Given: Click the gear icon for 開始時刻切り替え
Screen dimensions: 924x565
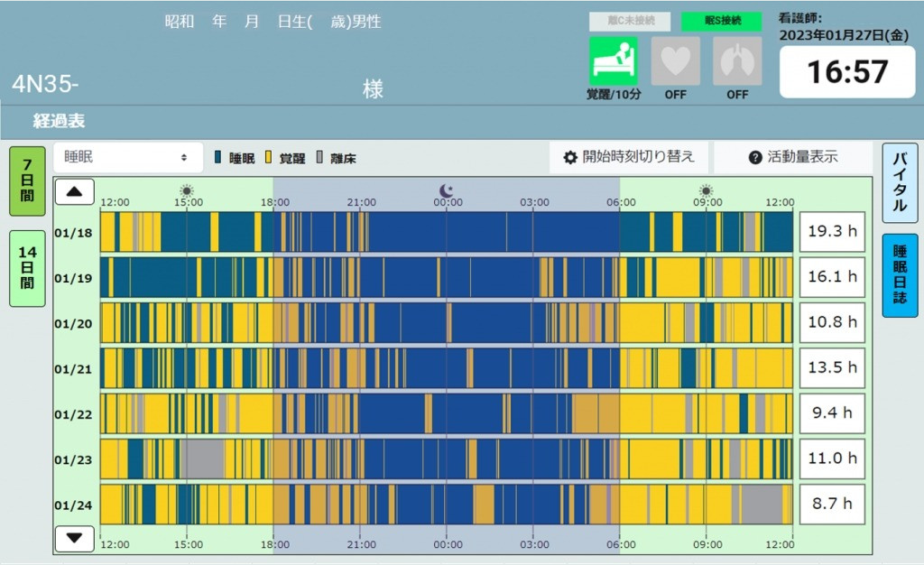Looking at the screenshot, I should point(569,157).
